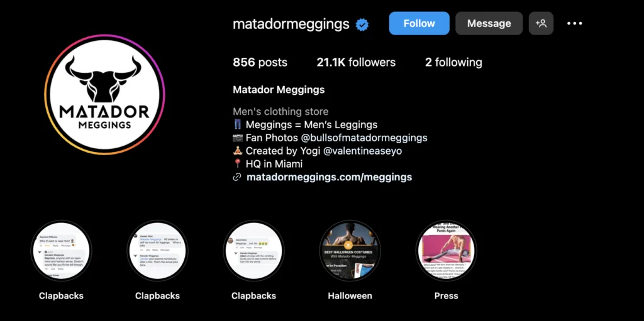Open the second Clapbacks highlight about 90 dollars
The width and height of the screenshot is (644, 321).
click(157, 251)
